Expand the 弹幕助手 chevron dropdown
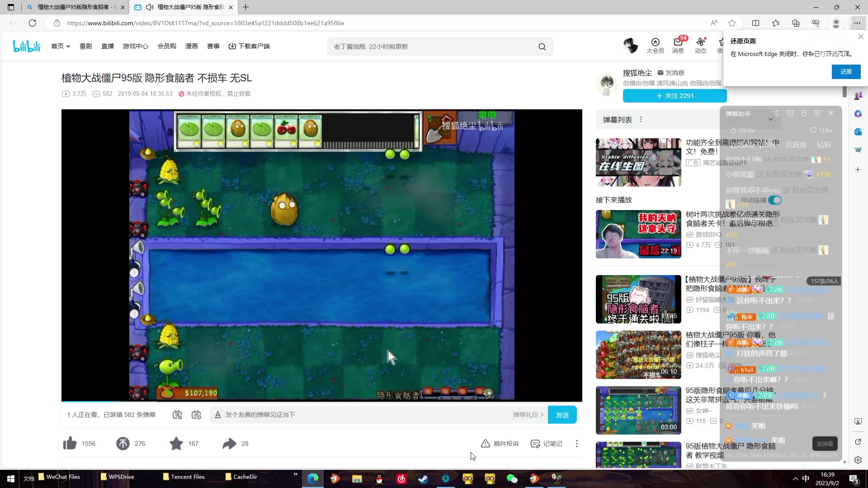The height and width of the screenshot is (488, 868). [x=771, y=119]
